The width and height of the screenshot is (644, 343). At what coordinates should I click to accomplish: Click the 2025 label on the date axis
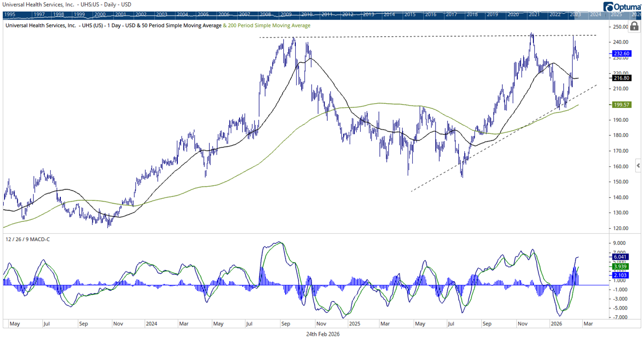click(x=355, y=323)
